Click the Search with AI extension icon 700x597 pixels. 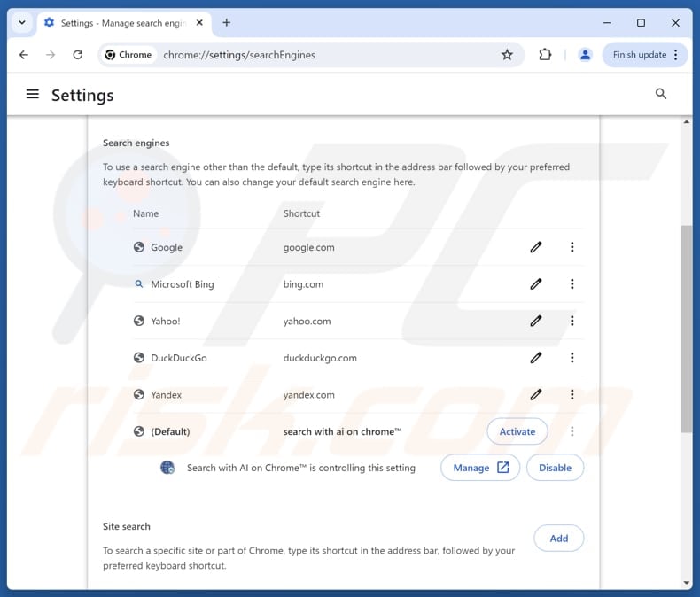coord(167,468)
